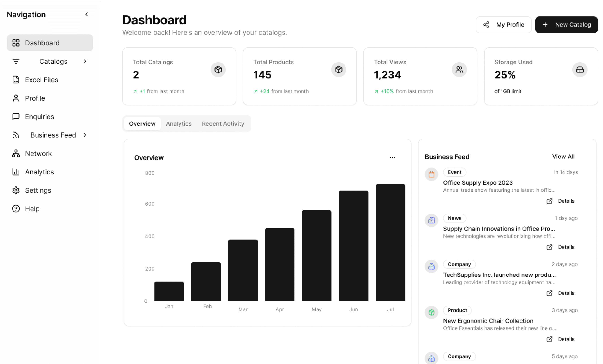Open Dashboard from the sidebar
Screen dimensions: 603x364
(x=50, y=43)
